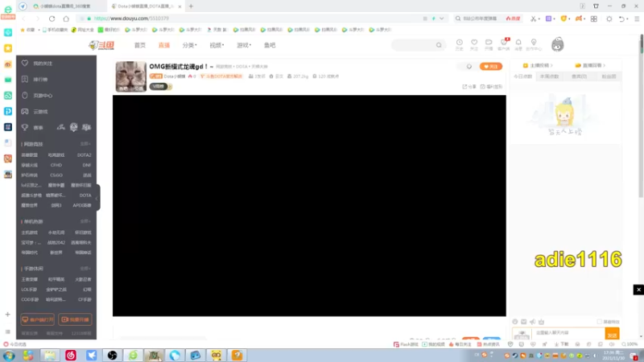Viewport: 644px width, 362px height.
Task: Open the NetEase Music taskbar icon
Action: 71,356
